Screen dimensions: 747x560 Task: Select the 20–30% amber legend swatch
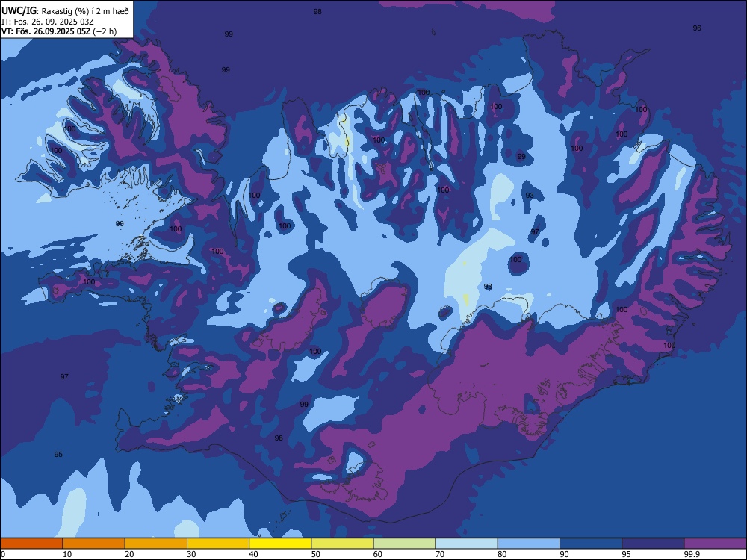click(156, 544)
